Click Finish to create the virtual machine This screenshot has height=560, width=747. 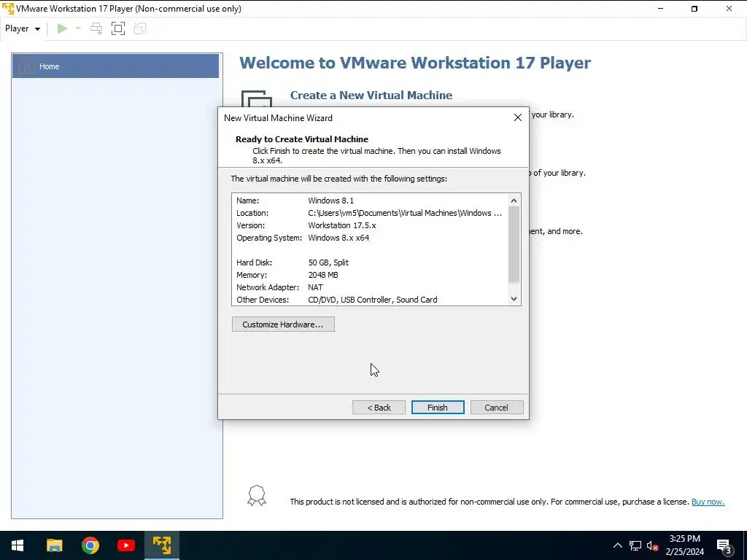(438, 408)
